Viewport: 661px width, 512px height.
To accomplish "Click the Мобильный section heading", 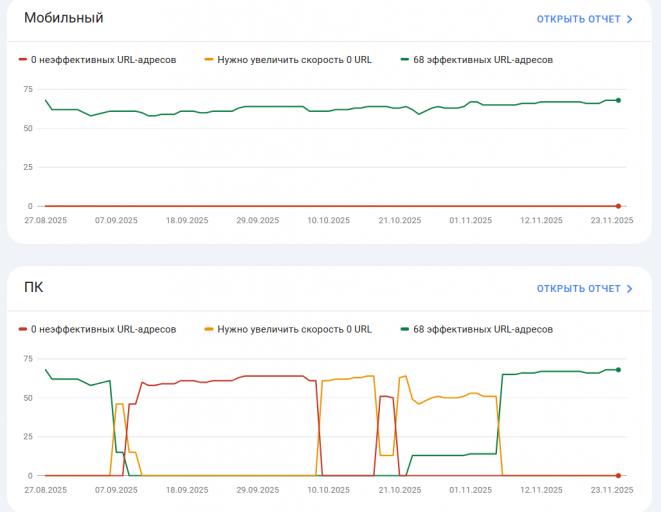I will [x=63, y=18].
